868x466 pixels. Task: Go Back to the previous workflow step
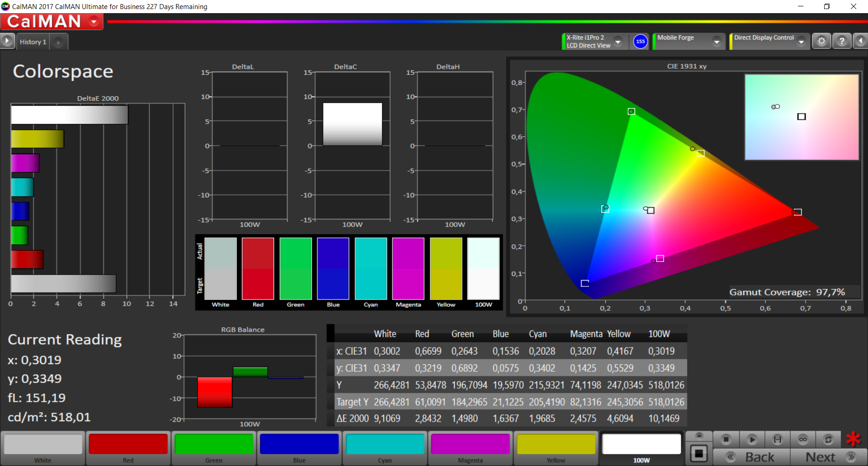click(751, 457)
